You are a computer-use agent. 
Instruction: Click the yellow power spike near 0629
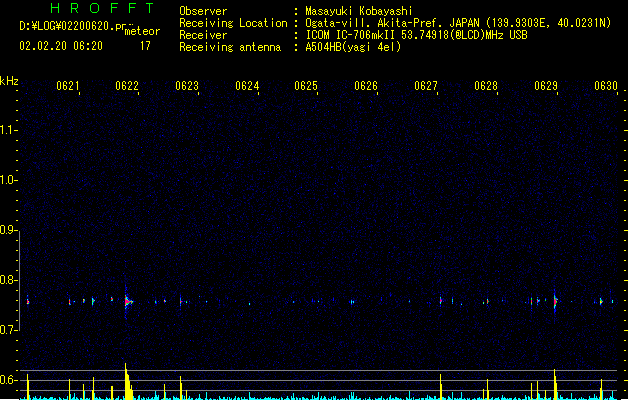click(555, 384)
